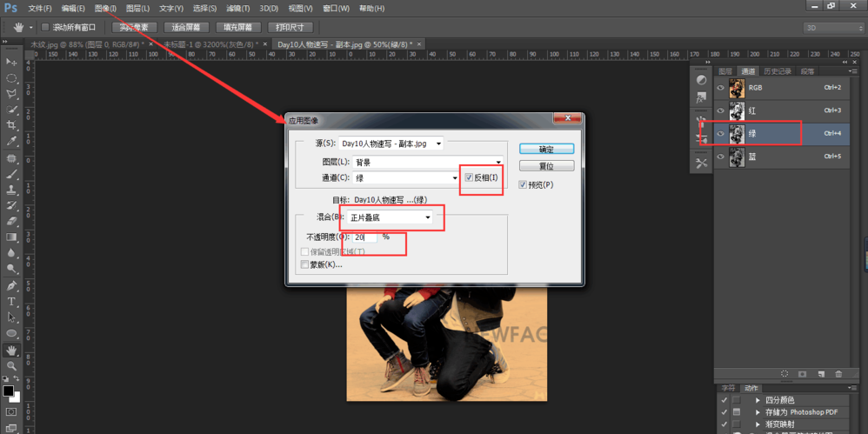
Task: Select the Elliptical Marquee tool
Action: coord(11,78)
